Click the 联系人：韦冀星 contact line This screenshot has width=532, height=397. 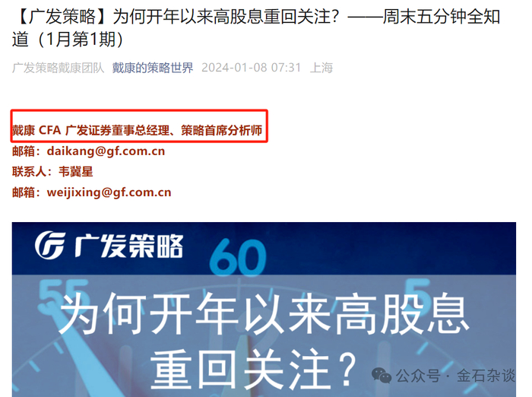click(52, 172)
